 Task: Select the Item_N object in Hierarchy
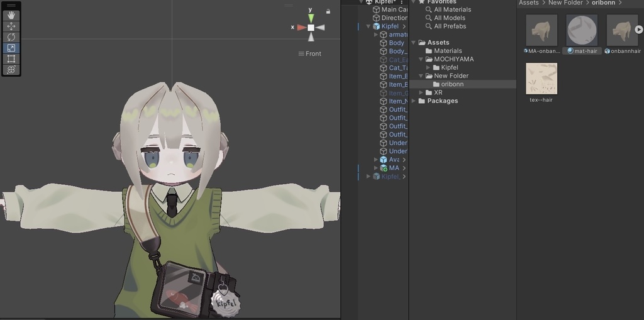click(x=383, y=101)
